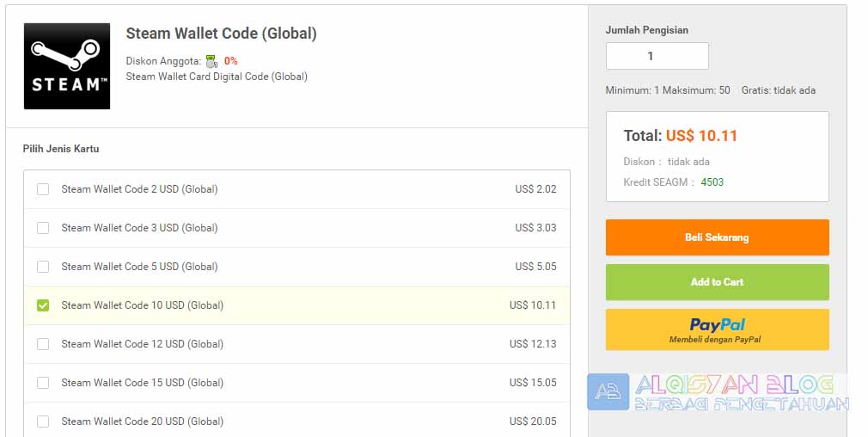Click the 0% member discount value
The height and width of the screenshot is (437, 868).
tap(231, 61)
